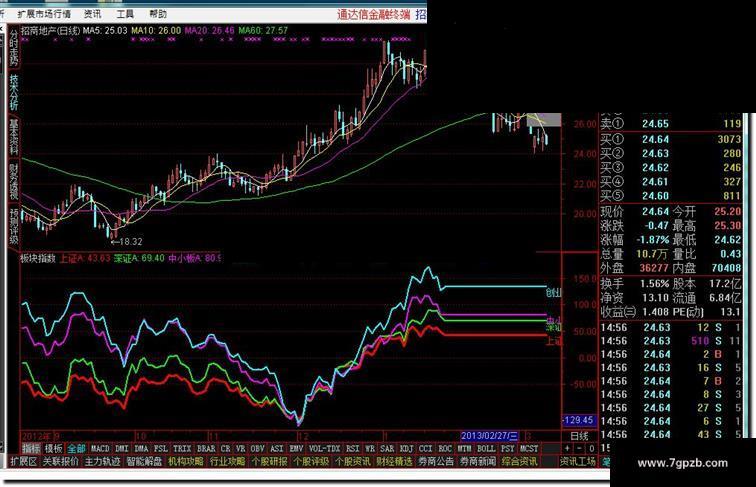
Task: Switch to 分时走势 side tab
Action: (14, 48)
